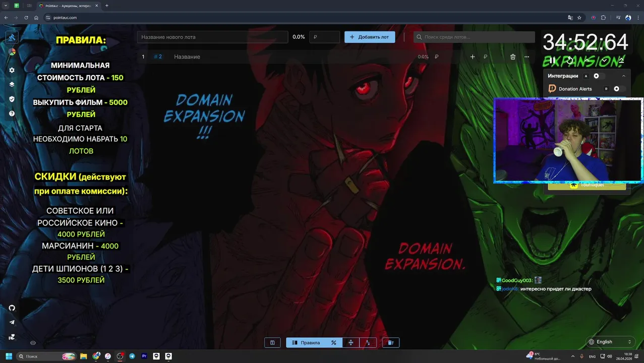Toggle the percent icon in bottom toolbar
The height and width of the screenshot is (363, 644).
pos(333,343)
